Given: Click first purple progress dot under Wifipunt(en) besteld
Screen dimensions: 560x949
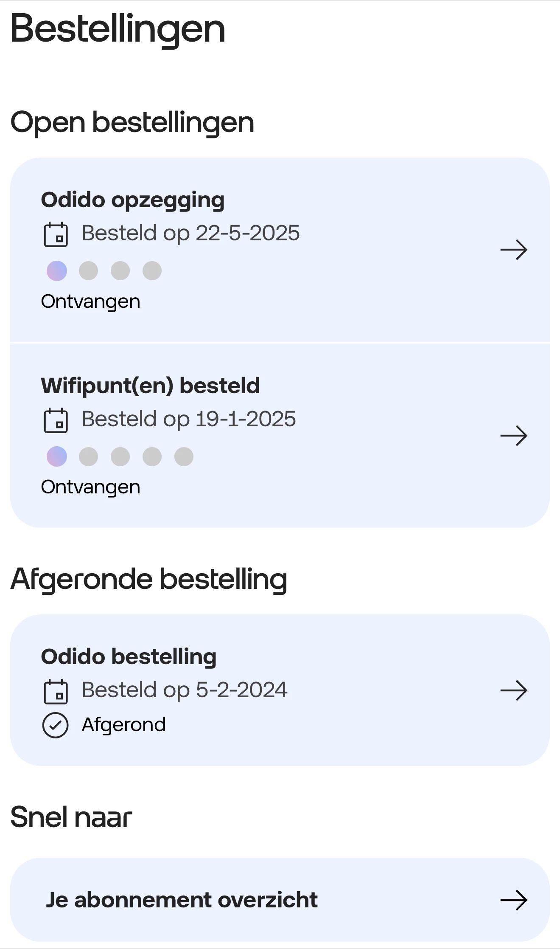Looking at the screenshot, I should point(57,456).
